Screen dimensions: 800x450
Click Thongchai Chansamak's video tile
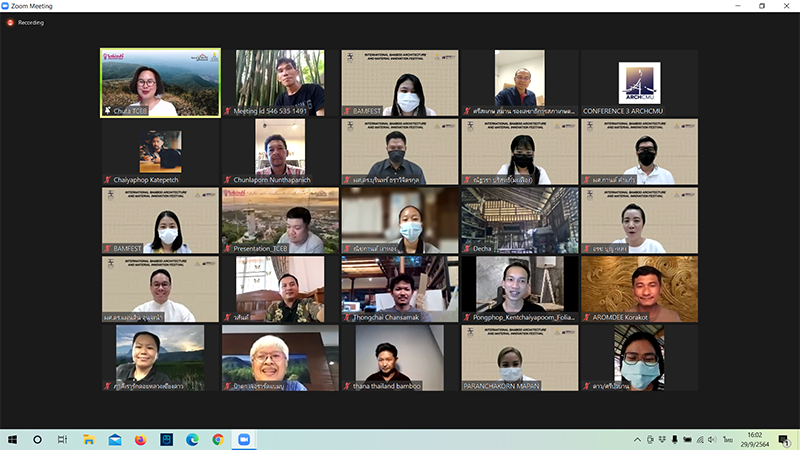click(400, 289)
